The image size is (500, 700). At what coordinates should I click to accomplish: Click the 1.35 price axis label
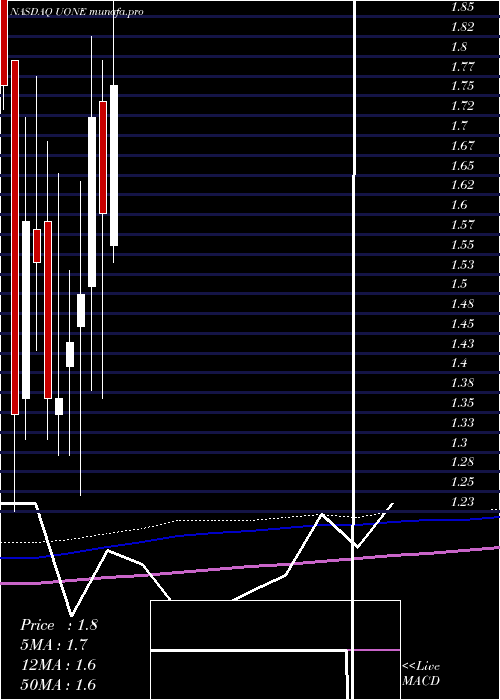pos(462,403)
